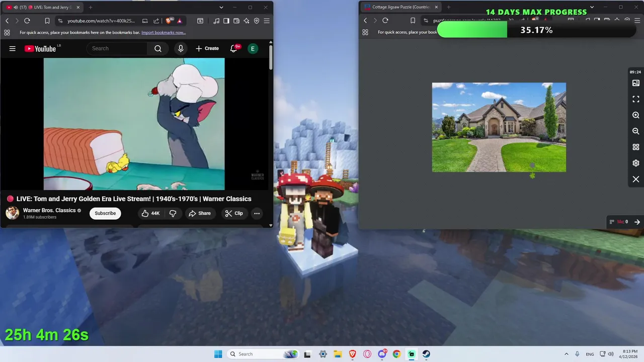Open puzzle settings gear
644x362 pixels.
[636, 163]
